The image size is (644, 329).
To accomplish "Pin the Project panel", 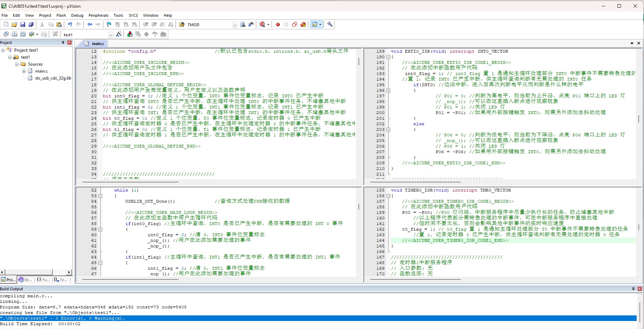I will click(x=63, y=43).
